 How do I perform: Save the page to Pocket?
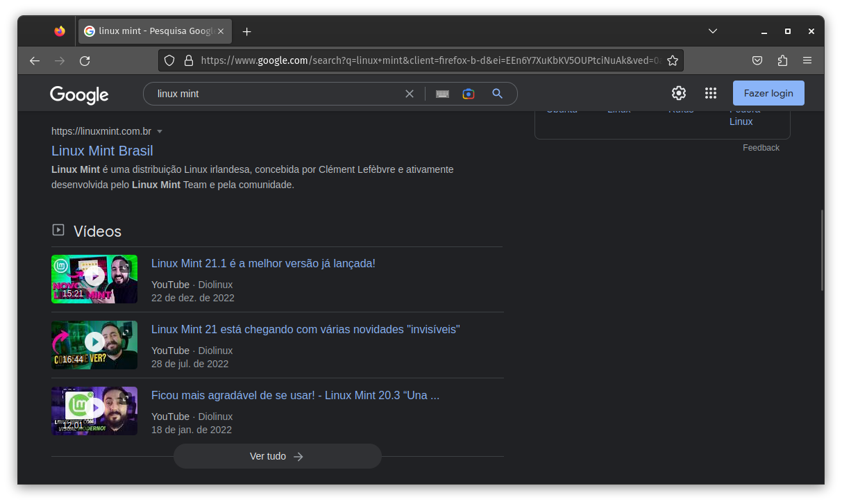pyautogui.click(x=757, y=60)
